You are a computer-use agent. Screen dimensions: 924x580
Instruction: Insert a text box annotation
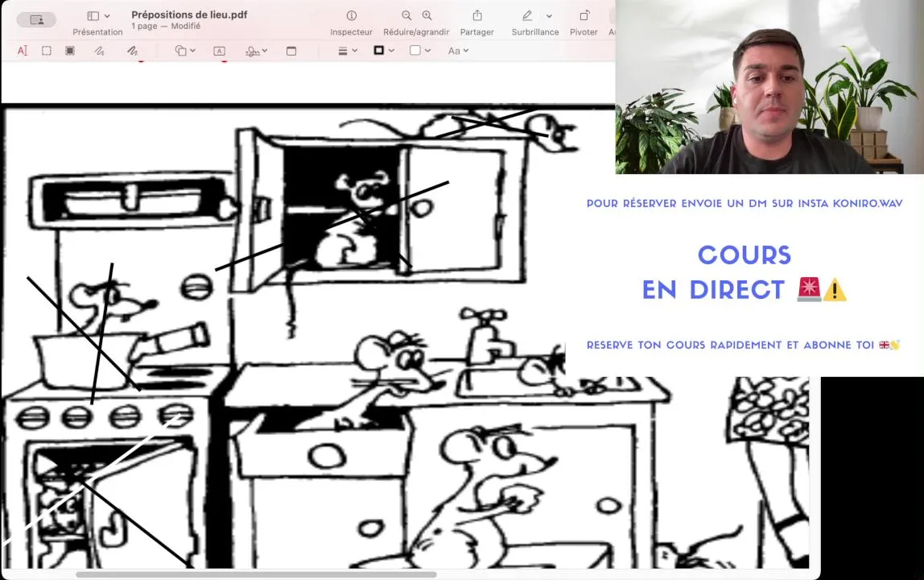point(219,51)
